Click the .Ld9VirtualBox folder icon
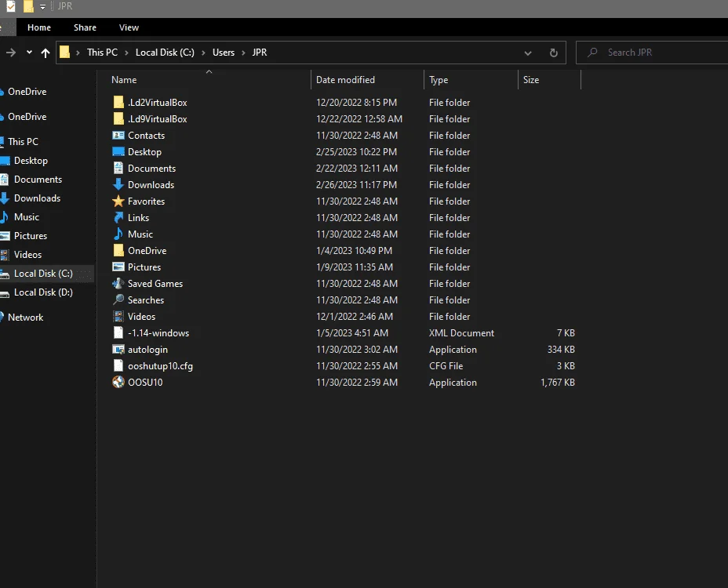 coord(118,119)
